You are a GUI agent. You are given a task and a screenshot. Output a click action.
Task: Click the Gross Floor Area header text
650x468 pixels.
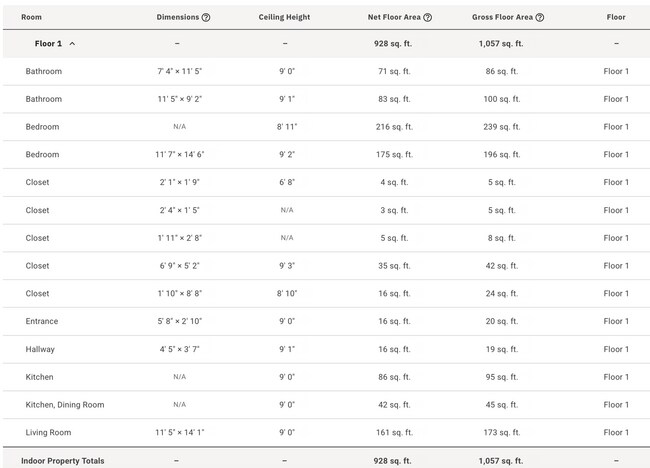point(502,17)
